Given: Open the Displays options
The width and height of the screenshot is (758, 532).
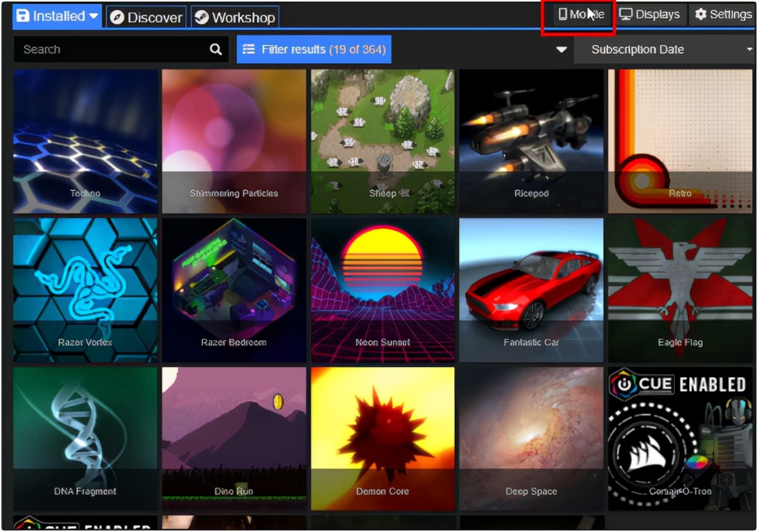Looking at the screenshot, I should [650, 14].
